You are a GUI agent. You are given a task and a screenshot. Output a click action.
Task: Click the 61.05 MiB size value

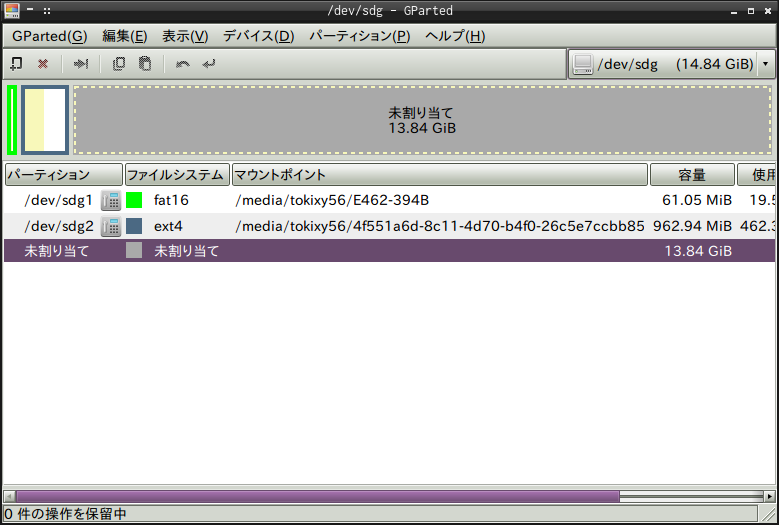click(697, 200)
